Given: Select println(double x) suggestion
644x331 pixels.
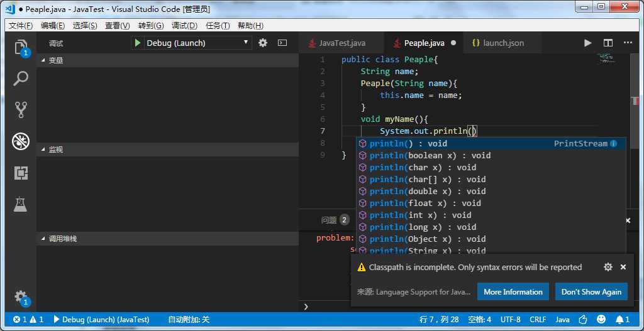Looking at the screenshot, I should [491, 191].
